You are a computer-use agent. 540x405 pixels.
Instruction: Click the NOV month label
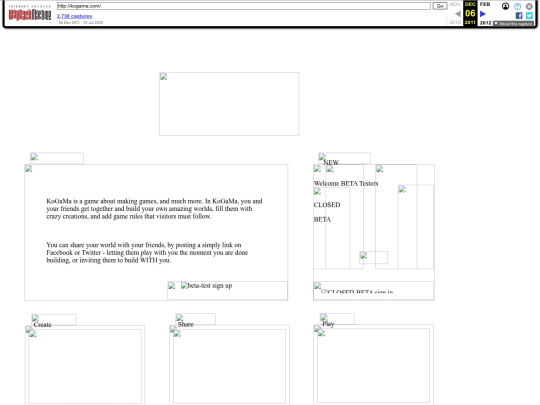[x=455, y=4]
